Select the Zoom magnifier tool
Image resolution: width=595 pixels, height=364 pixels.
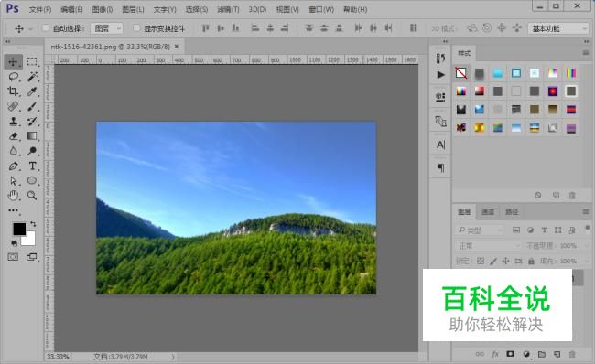[33, 196]
